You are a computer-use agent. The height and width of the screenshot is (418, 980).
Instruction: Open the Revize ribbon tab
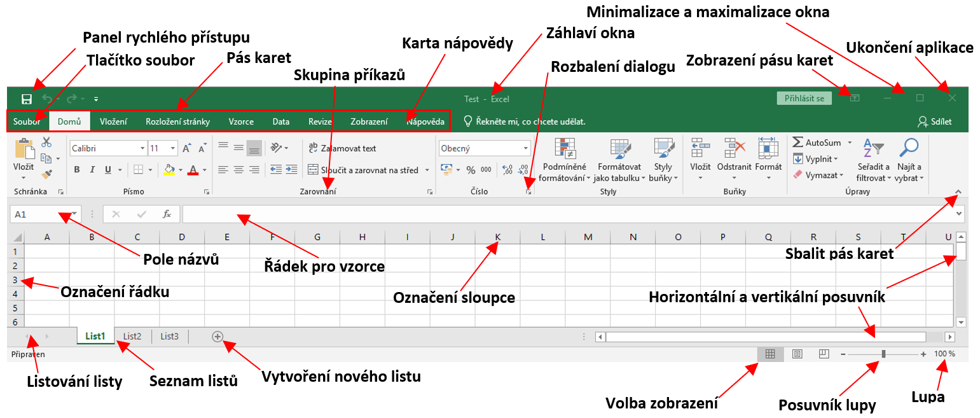[x=319, y=120]
